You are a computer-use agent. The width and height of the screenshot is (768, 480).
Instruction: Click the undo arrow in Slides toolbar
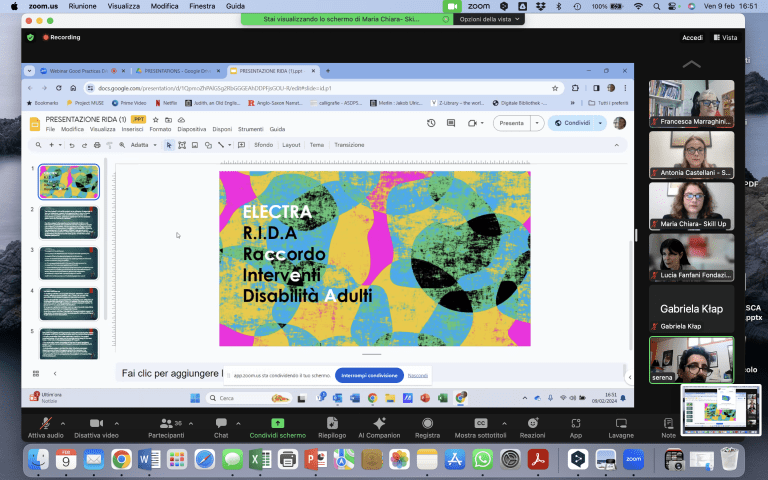72,145
